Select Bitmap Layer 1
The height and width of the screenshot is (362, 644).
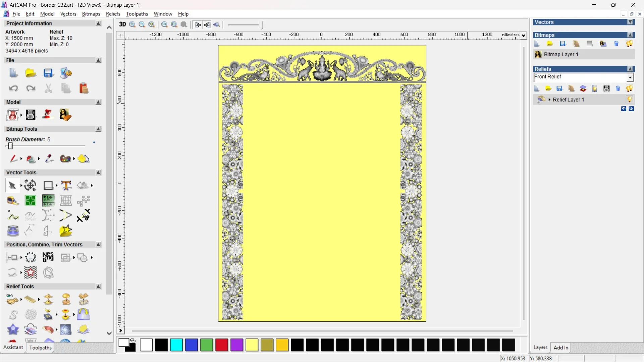click(561, 54)
